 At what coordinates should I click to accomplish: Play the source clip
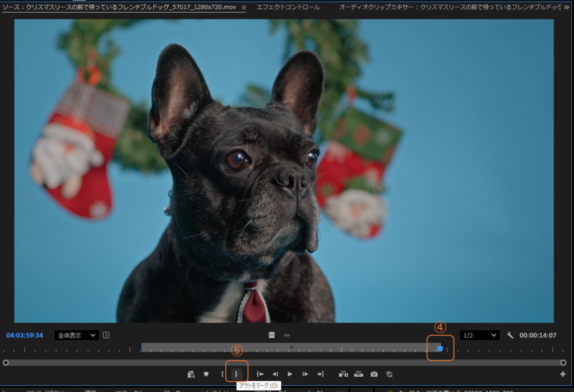point(290,374)
